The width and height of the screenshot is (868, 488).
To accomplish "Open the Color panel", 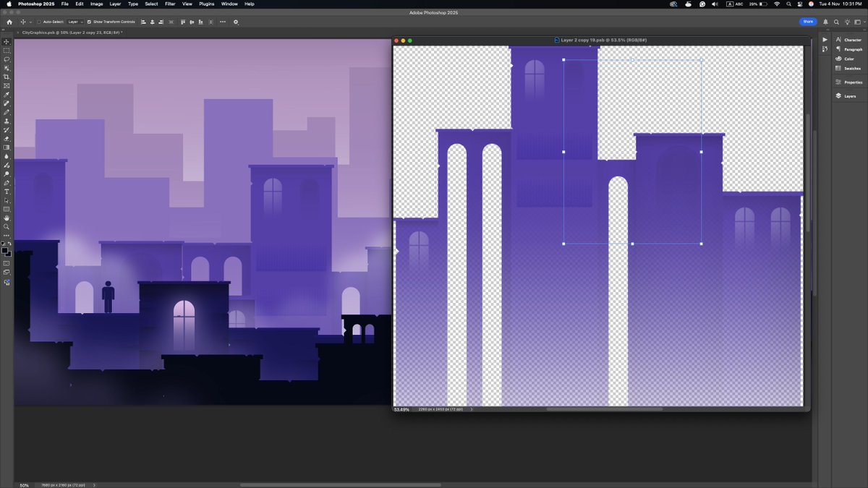I will (x=844, y=59).
